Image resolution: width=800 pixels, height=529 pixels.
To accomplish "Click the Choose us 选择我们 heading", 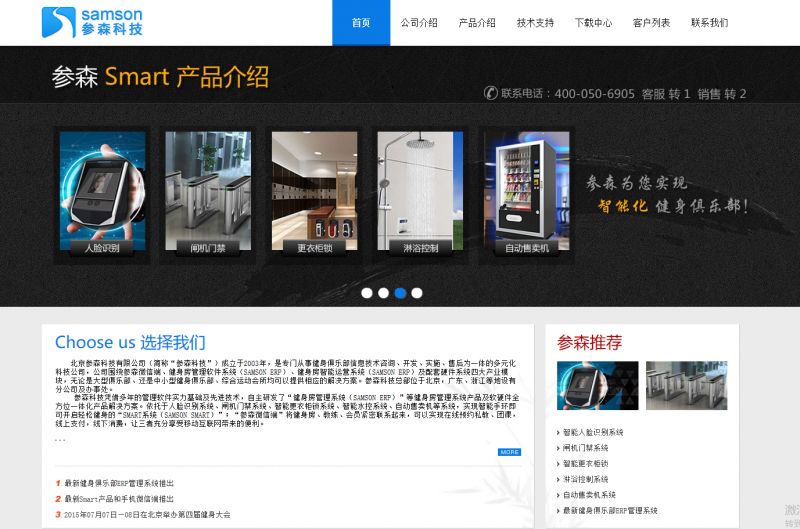I will click(x=130, y=342).
